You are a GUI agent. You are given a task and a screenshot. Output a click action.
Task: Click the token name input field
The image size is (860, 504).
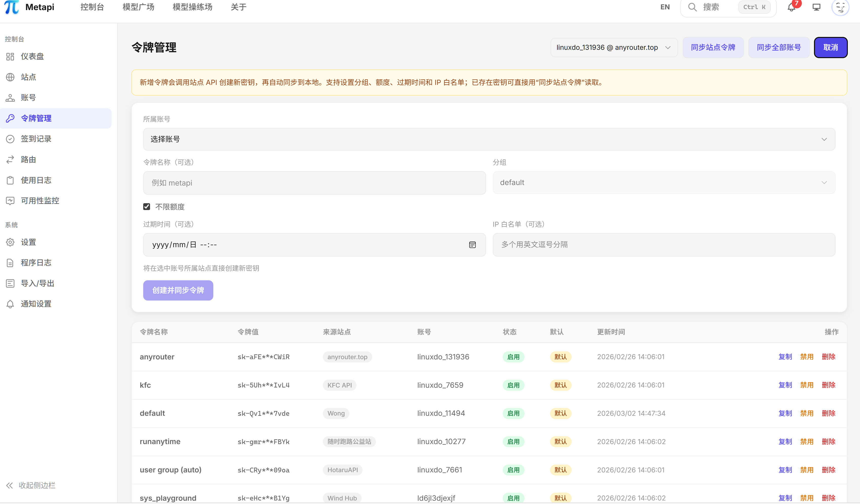click(x=314, y=183)
